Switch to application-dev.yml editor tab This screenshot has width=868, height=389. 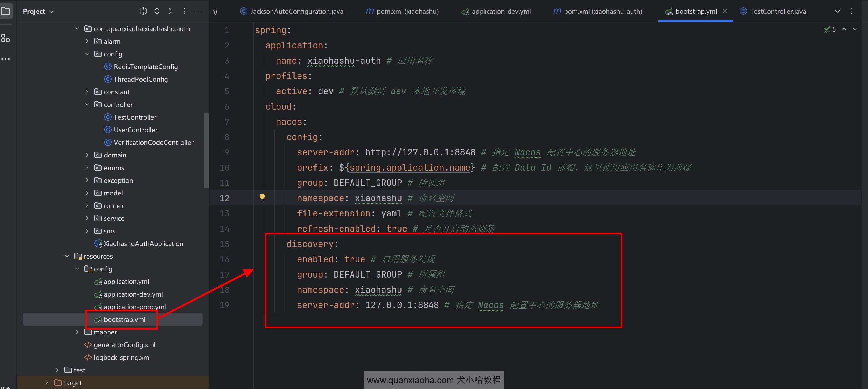click(x=501, y=11)
